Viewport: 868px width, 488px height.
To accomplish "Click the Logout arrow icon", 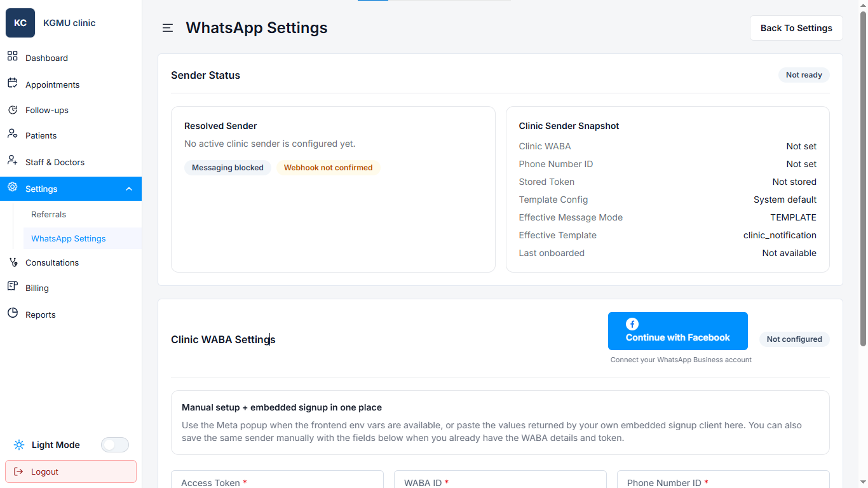I will (x=18, y=471).
